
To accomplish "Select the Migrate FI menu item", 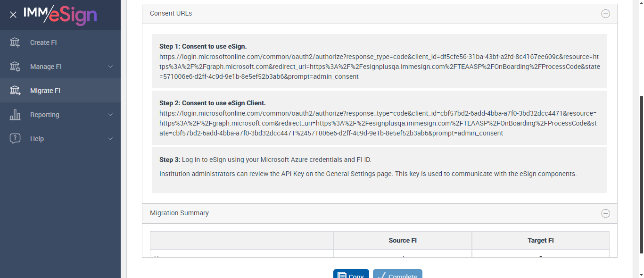I will pos(60,91).
